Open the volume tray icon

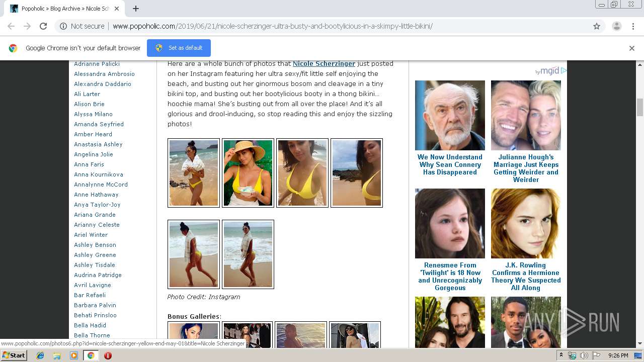pyautogui.click(x=584, y=355)
